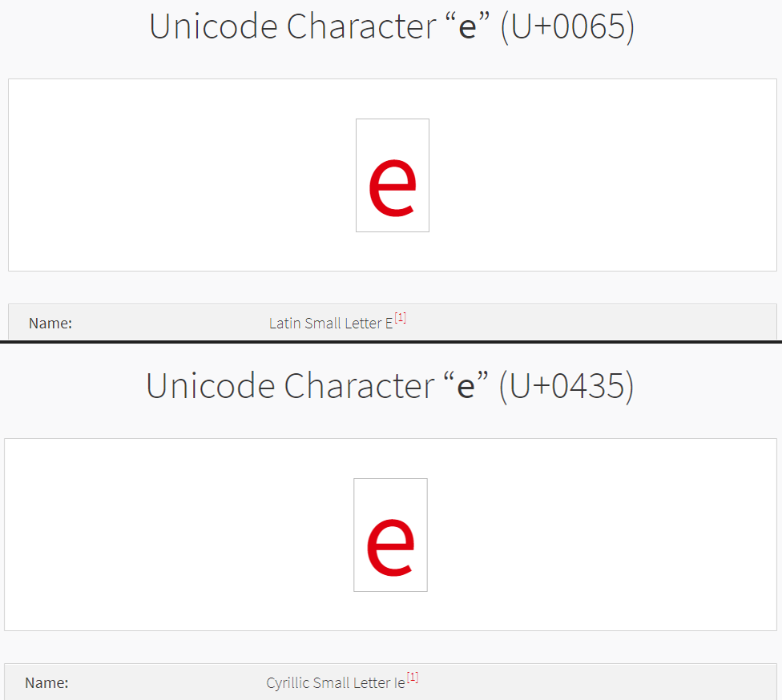Click the word 'Unicode' in the top heading
The image size is (782, 700).
(213, 26)
